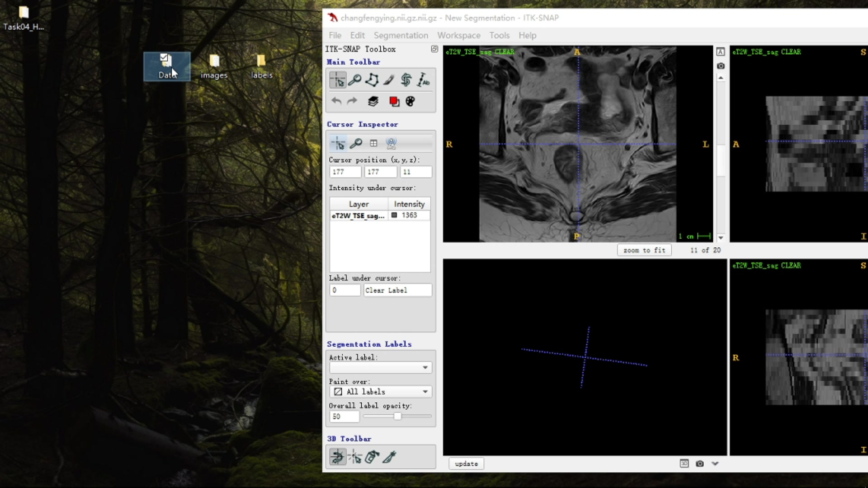Image resolution: width=868 pixels, height=488 pixels.
Task: Select the polygon contour tool
Action: click(x=372, y=80)
